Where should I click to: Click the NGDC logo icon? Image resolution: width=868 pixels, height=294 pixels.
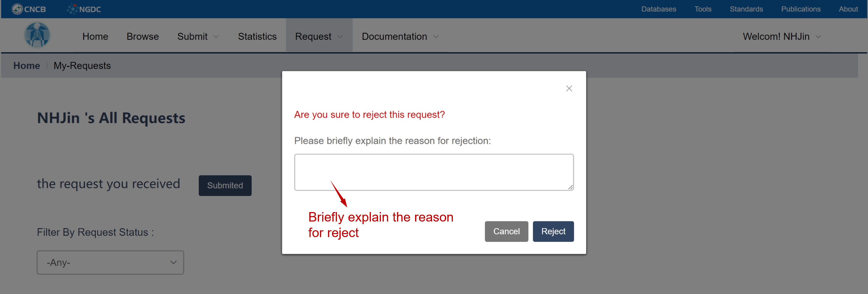click(72, 9)
